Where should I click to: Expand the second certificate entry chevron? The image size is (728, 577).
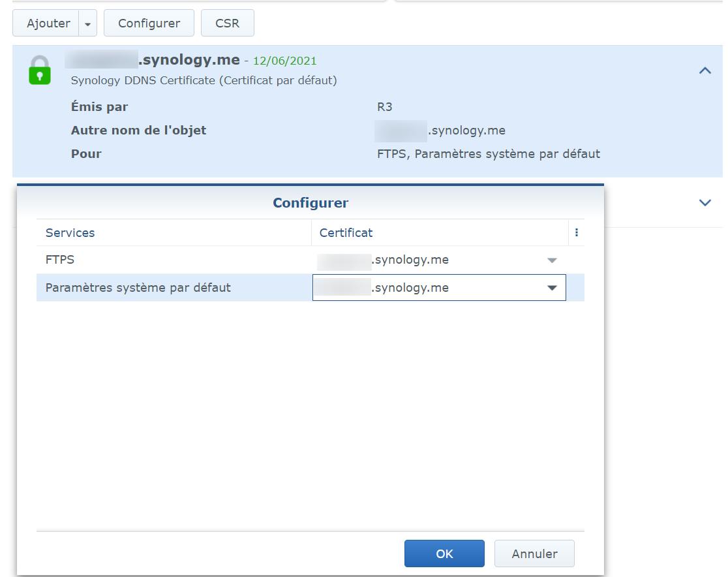(x=705, y=202)
